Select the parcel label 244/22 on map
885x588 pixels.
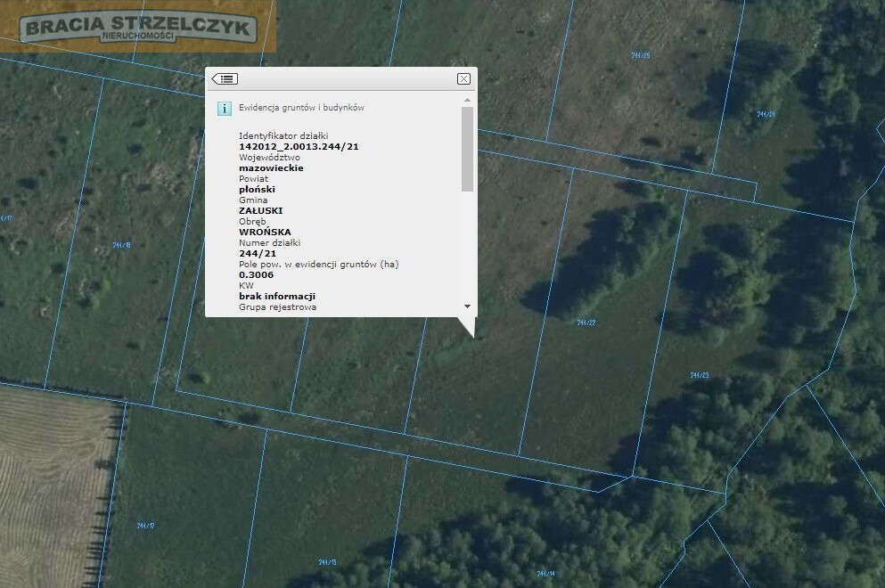(x=586, y=323)
